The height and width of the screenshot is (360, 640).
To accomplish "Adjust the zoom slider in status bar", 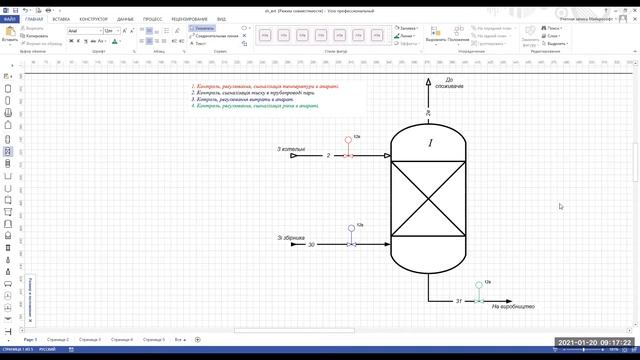I will click(584, 350).
